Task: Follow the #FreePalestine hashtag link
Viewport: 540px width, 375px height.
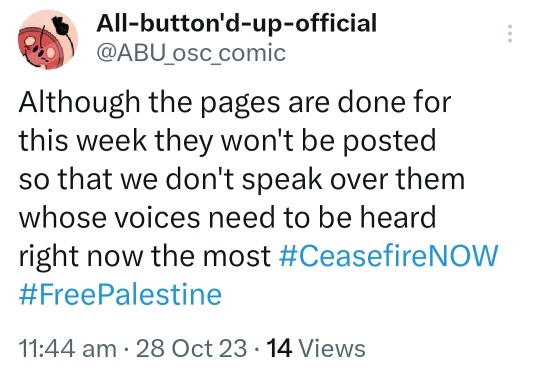Action: coord(120,294)
